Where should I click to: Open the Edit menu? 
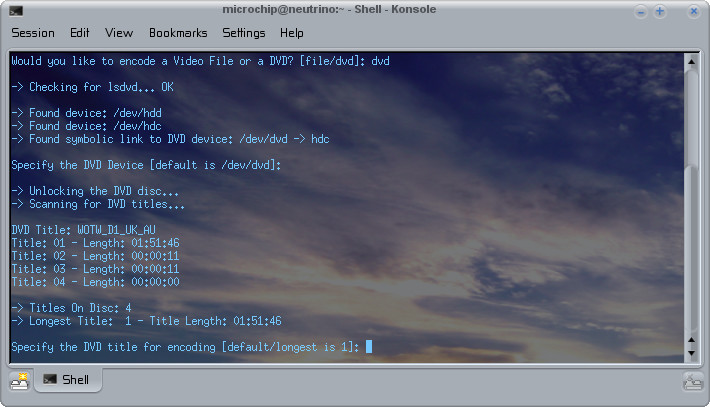pos(80,33)
